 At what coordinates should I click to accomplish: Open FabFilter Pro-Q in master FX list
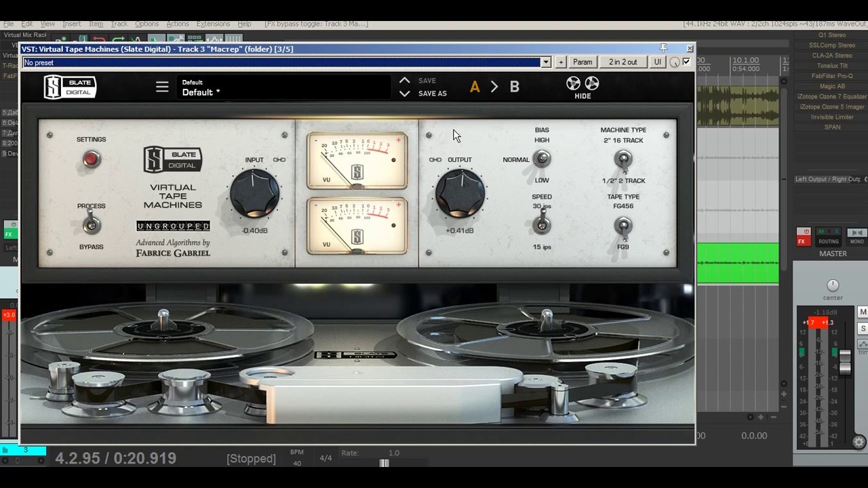tap(832, 76)
